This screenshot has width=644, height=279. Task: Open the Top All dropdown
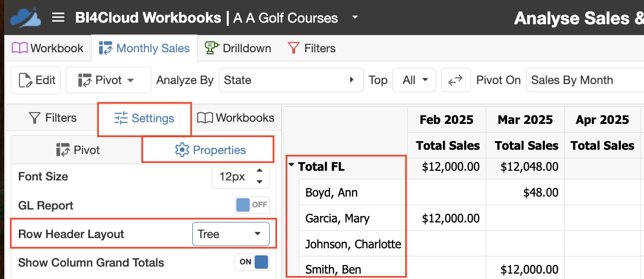click(416, 80)
